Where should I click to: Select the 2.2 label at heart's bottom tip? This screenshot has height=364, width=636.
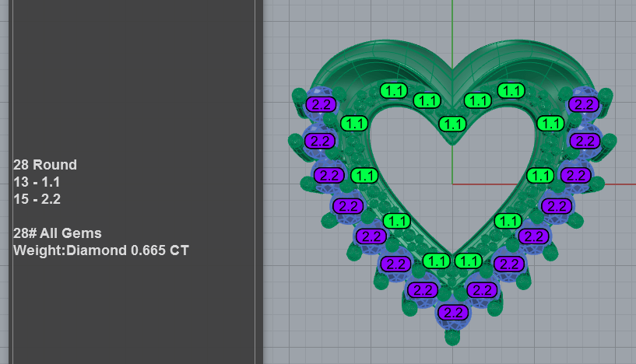(x=453, y=313)
